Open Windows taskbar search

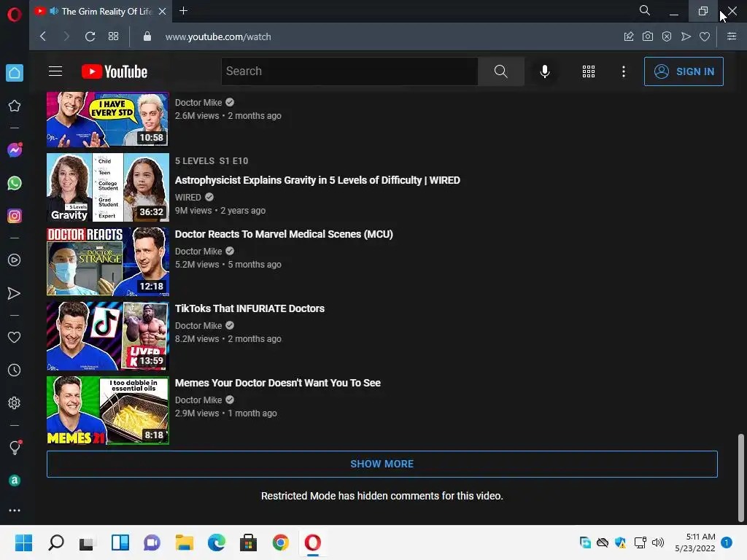55,542
